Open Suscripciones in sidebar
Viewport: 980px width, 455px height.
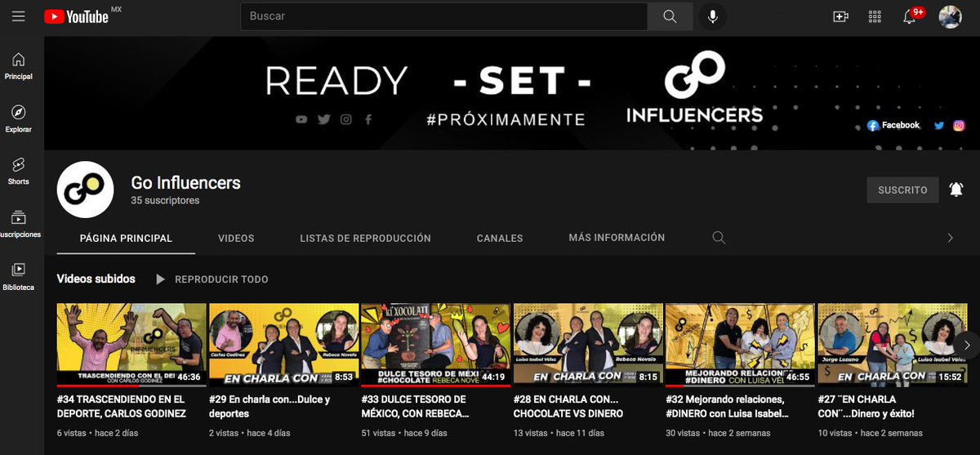click(x=18, y=223)
